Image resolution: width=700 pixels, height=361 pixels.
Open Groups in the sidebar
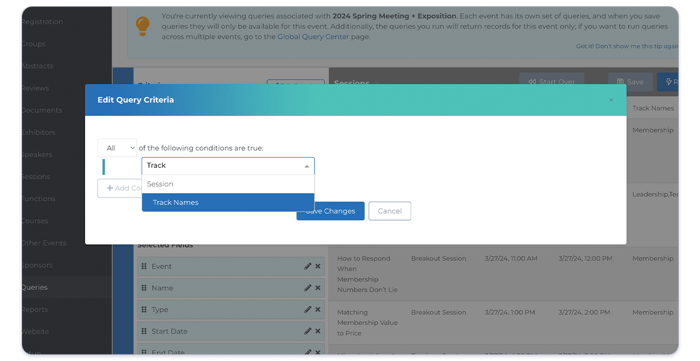point(34,44)
